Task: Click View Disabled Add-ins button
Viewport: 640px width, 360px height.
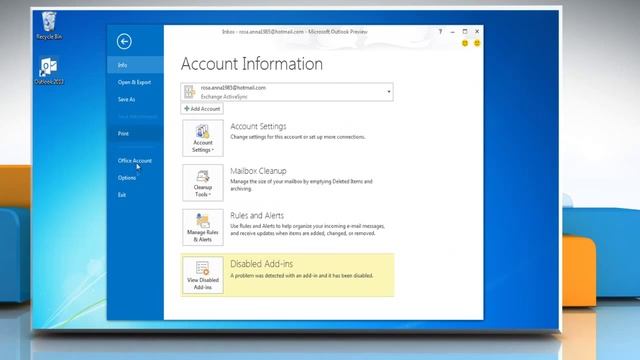Action: (x=203, y=275)
